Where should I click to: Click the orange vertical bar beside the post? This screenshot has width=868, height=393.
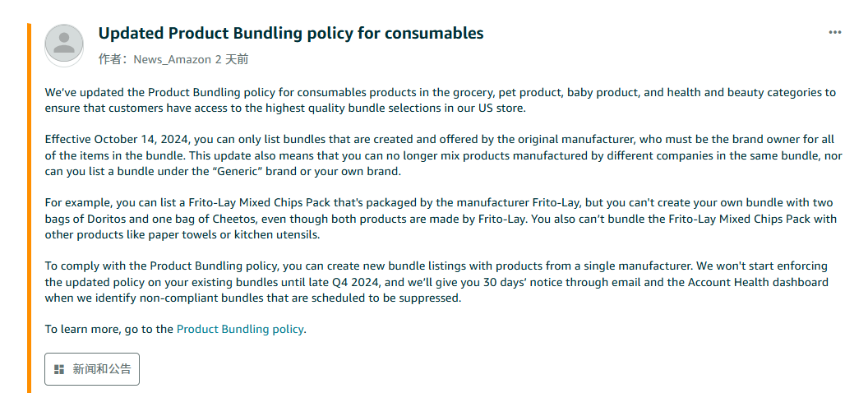tap(30, 208)
